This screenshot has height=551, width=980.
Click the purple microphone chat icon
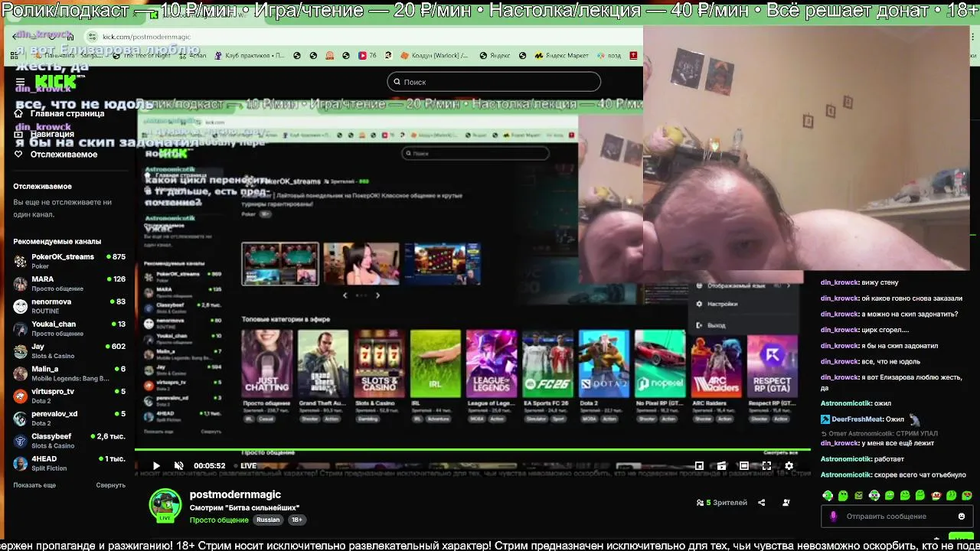coord(834,517)
